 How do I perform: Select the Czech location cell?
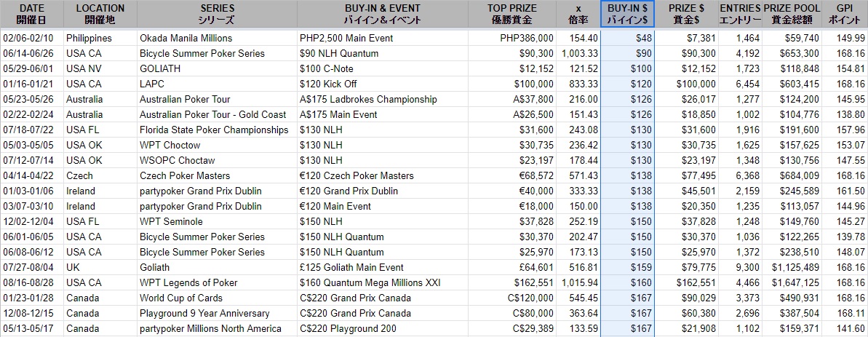[100, 176]
